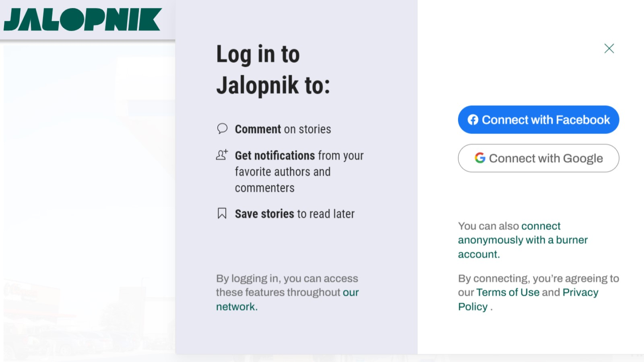The width and height of the screenshot is (644, 362).
Task: Open the burner account anonymous connect link
Action: [x=522, y=240]
